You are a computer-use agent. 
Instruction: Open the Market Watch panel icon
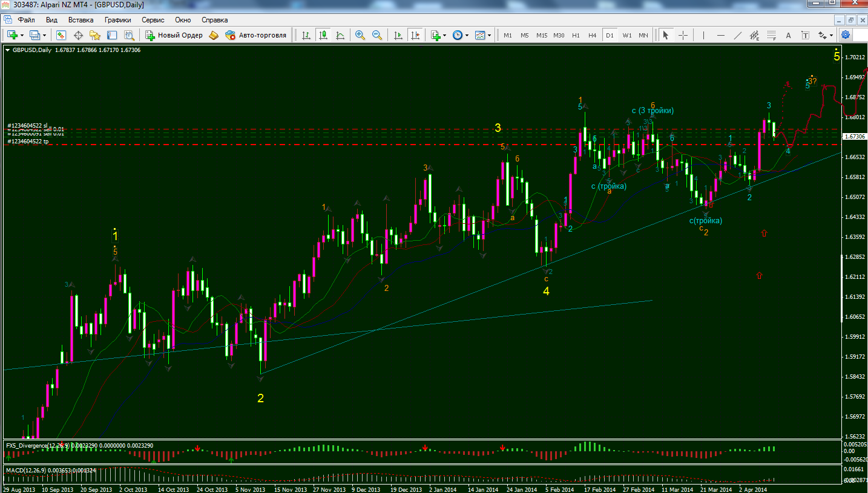(61, 35)
